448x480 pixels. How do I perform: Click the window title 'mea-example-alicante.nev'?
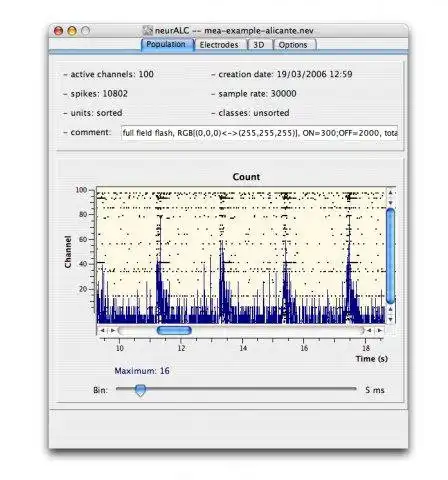click(259, 31)
